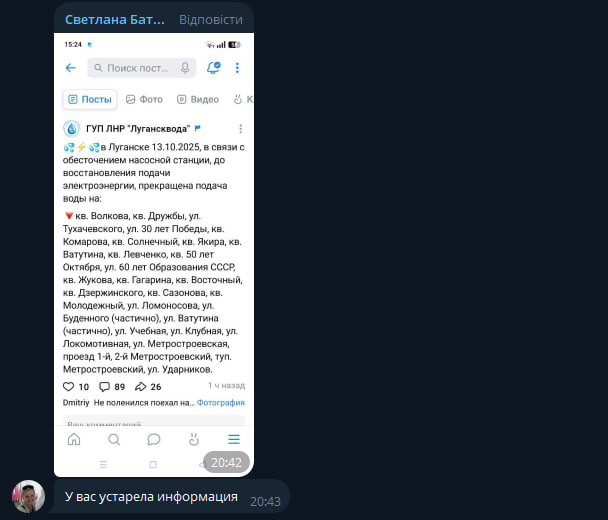
Task: Open the three-dot menu next to the bell
Action: [237, 68]
